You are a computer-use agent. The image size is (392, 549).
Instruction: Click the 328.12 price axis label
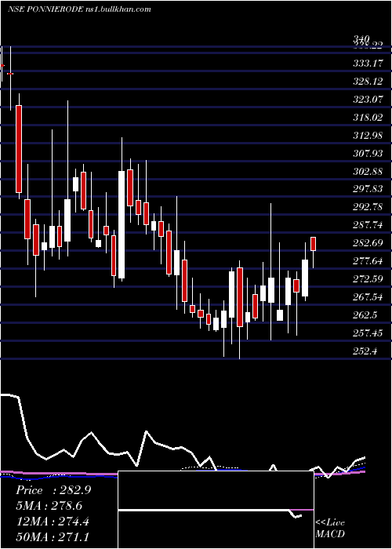[368, 82]
